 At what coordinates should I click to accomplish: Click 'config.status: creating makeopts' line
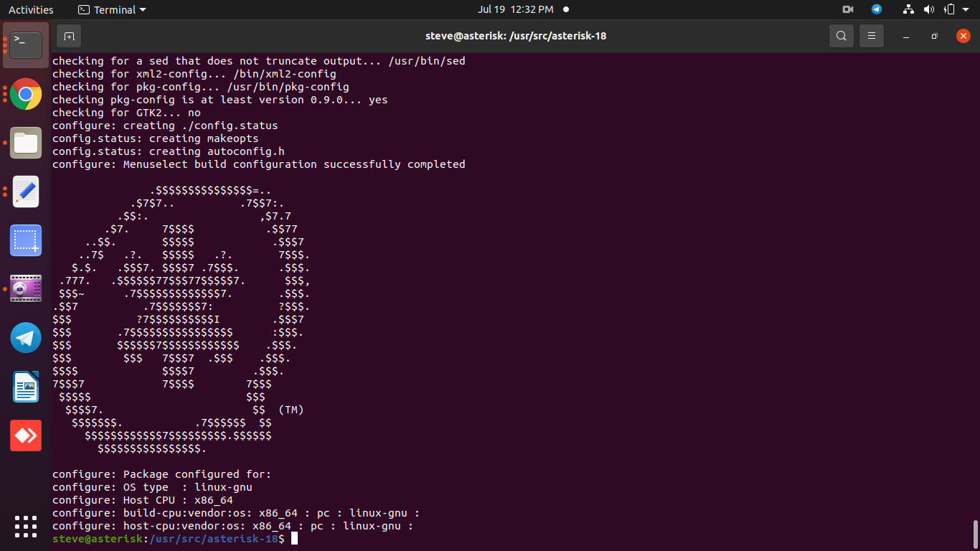[x=155, y=138]
